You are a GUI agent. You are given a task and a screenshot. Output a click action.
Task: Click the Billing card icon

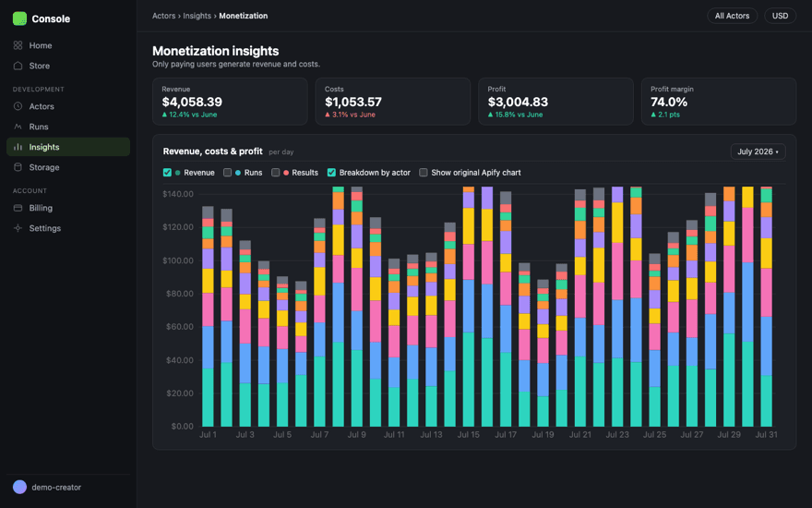tap(18, 208)
